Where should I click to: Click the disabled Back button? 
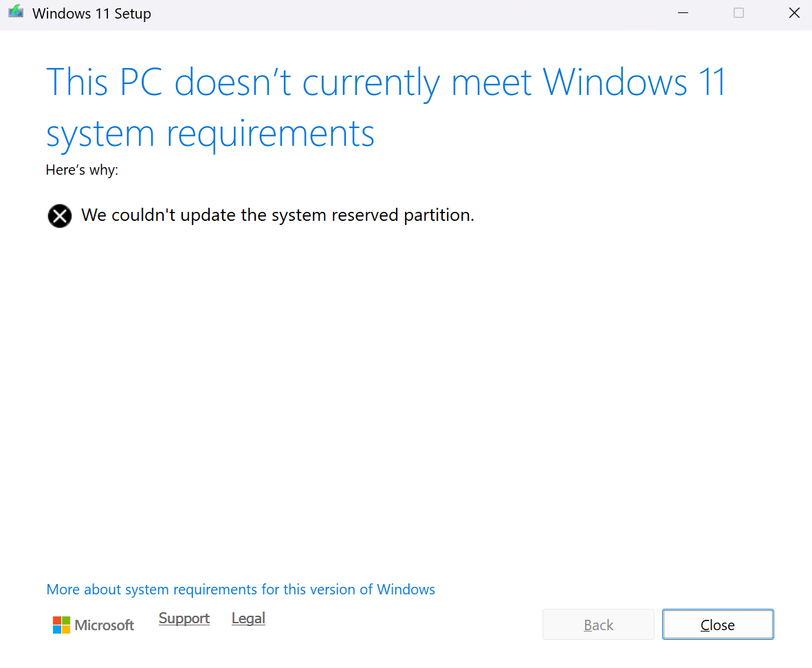598,625
